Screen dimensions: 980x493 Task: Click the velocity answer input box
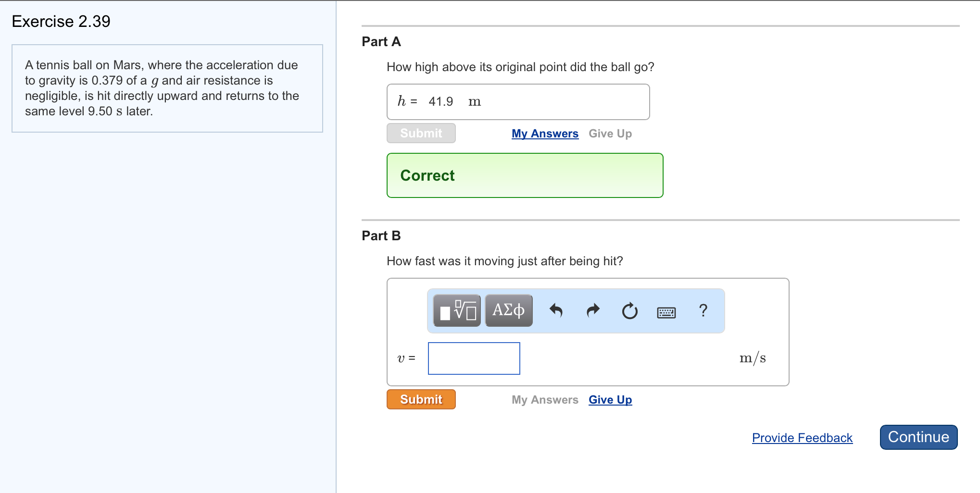[x=474, y=358]
